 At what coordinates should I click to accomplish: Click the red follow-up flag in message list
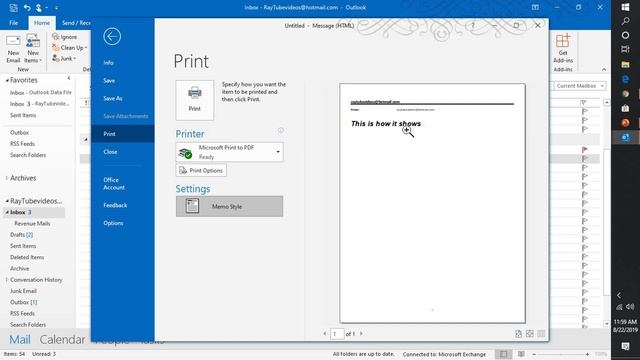pos(584,150)
